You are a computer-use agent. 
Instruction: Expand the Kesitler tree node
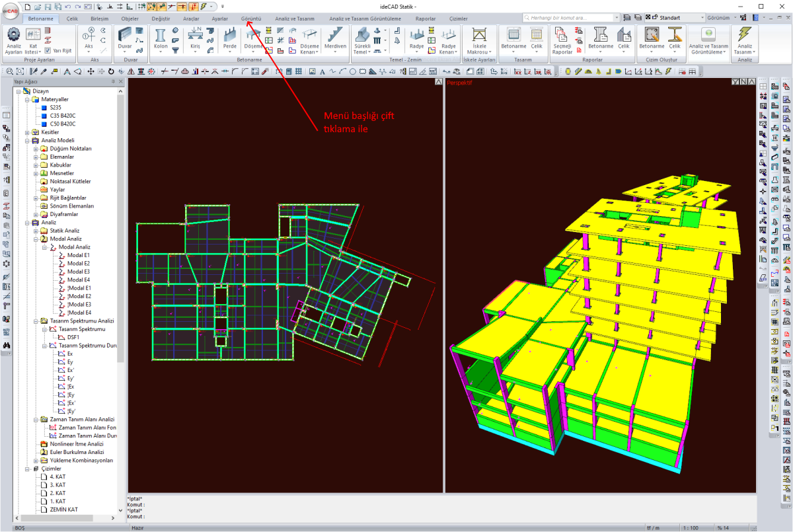[x=28, y=132]
